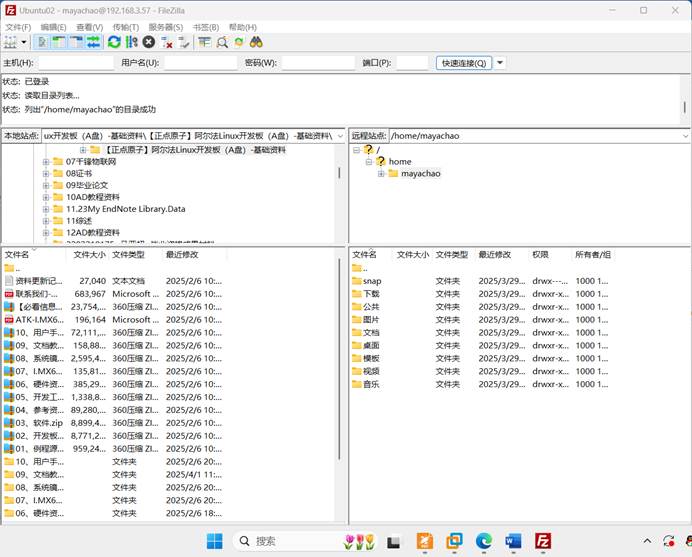The image size is (692, 557).
Task: Open directory listing filters dialog
Action: [x=204, y=42]
